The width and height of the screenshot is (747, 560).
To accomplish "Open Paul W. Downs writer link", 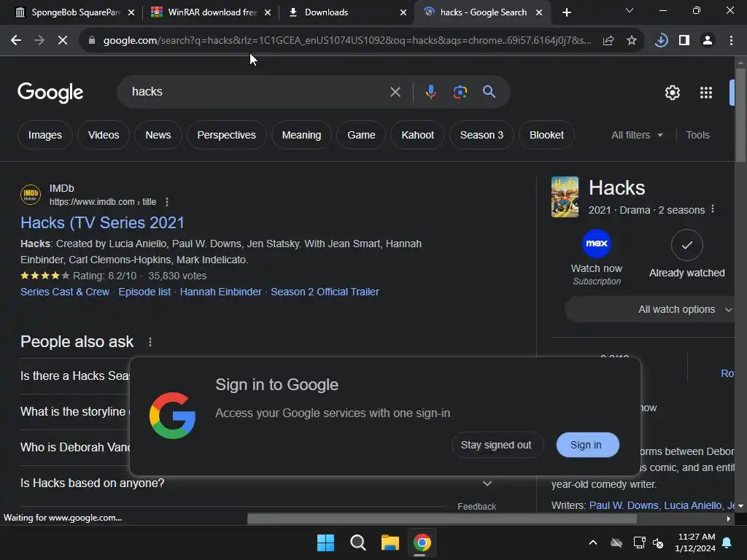I will coord(624,505).
